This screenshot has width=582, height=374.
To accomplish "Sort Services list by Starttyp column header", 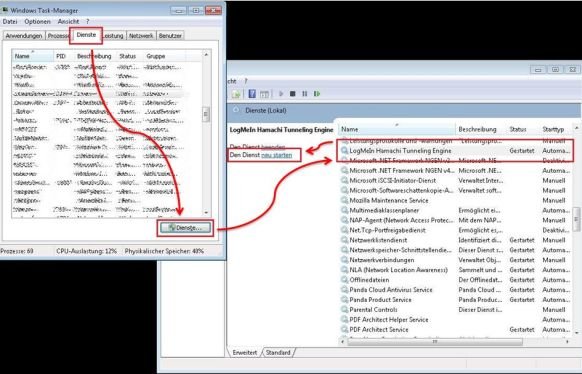I will point(555,129).
